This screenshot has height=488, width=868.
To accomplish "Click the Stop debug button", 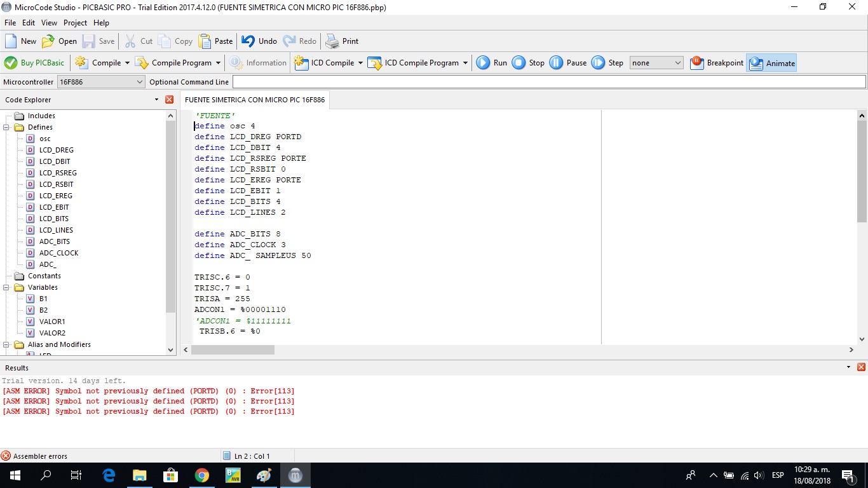I will click(528, 63).
